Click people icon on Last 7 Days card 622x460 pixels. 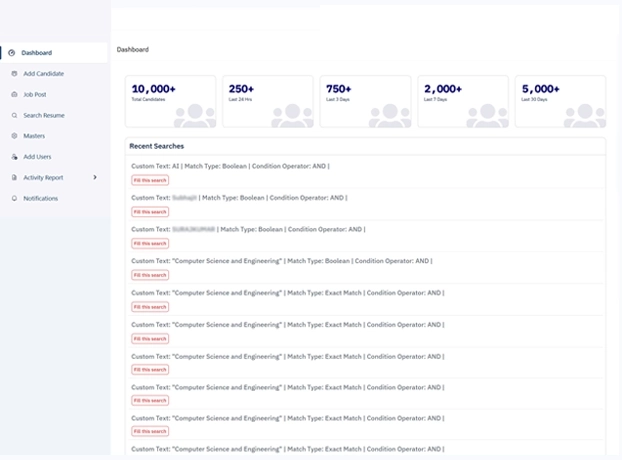(x=487, y=115)
